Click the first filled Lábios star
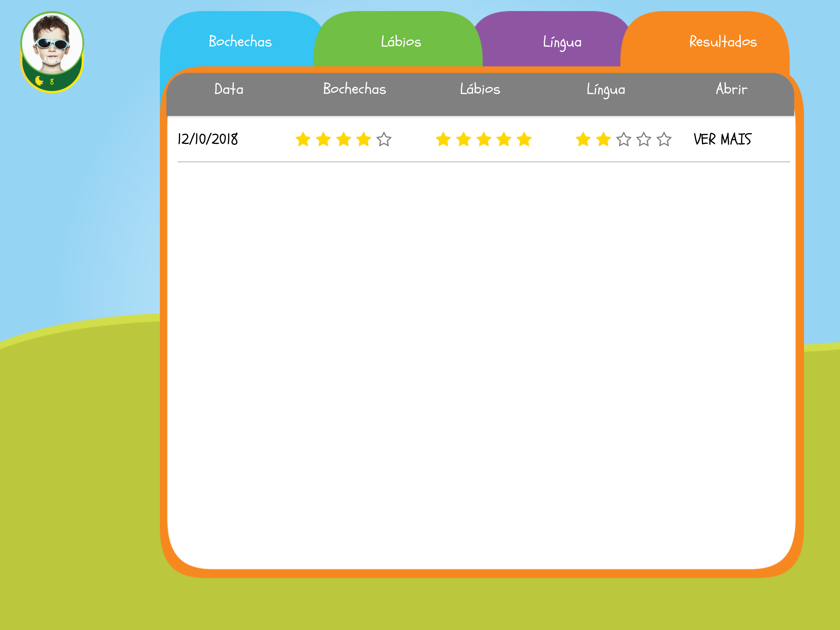840x630 pixels. (443, 139)
